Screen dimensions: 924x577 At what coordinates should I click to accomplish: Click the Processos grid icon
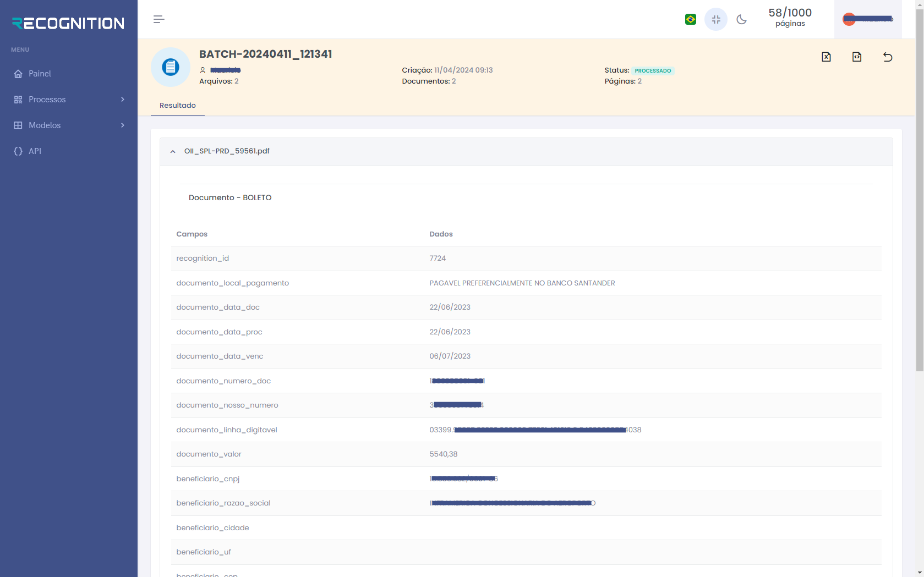coord(18,100)
